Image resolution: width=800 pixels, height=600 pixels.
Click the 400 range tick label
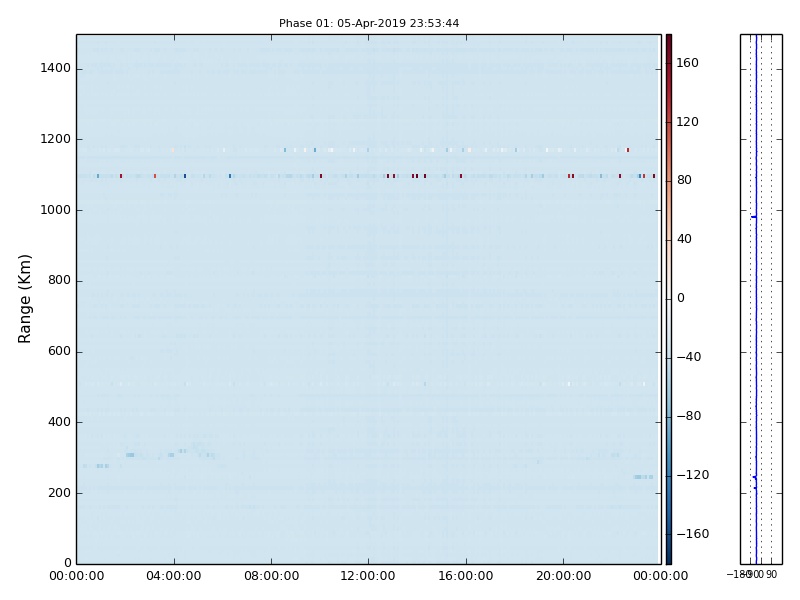coord(59,422)
